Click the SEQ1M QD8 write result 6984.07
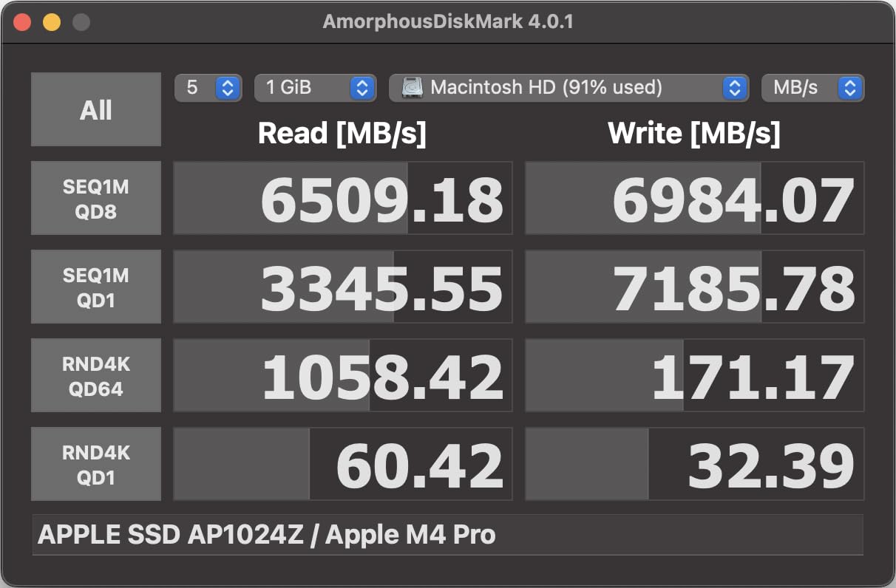This screenshot has width=896, height=588. click(694, 198)
